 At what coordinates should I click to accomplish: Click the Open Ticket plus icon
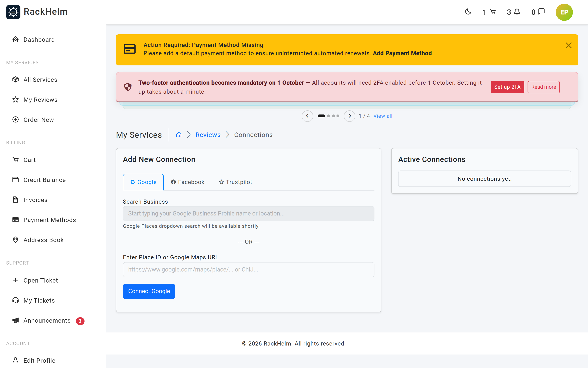(x=16, y=280)
